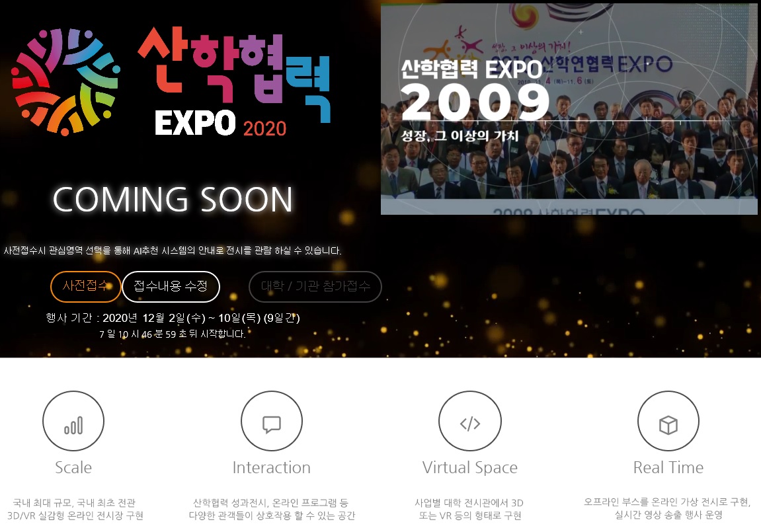Click the Scale bar chart icon
This screenshot has width=761, height=532.
(x=73, y=421)
